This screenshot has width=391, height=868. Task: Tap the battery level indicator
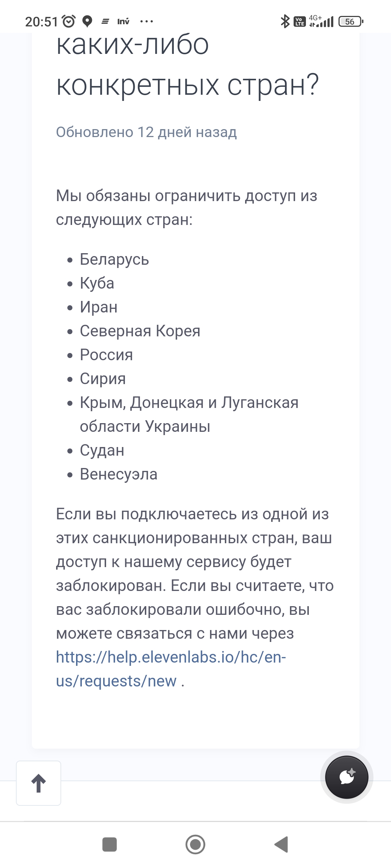tap(350, 22)
